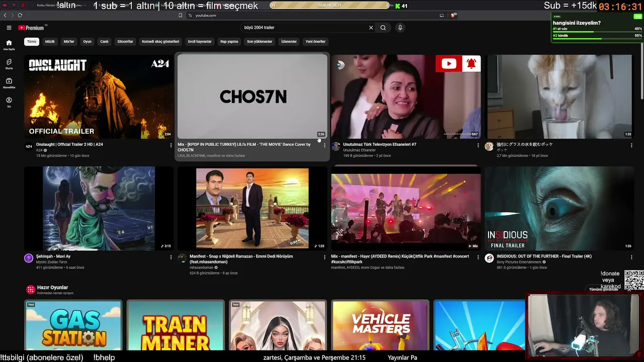Image resolution: width=644 pixels, height=362 pixels.
Task: Open the Onslaught Official Trailer 2 title link
Action: (x=69, y=144)
